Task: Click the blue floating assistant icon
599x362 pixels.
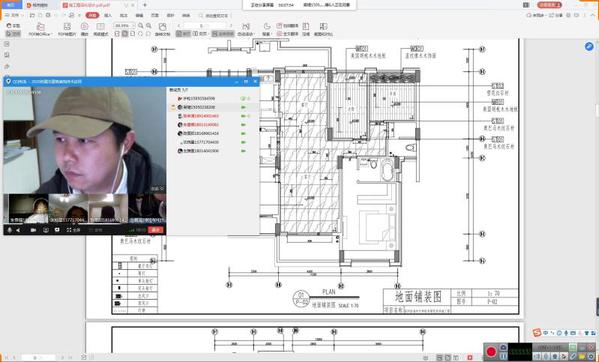Action: 589,47
